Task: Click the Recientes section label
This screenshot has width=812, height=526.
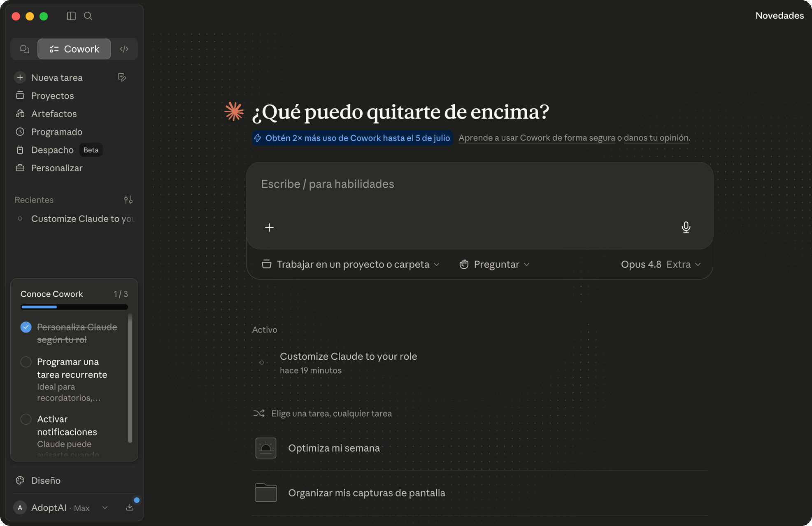Action: coord(34,200)
